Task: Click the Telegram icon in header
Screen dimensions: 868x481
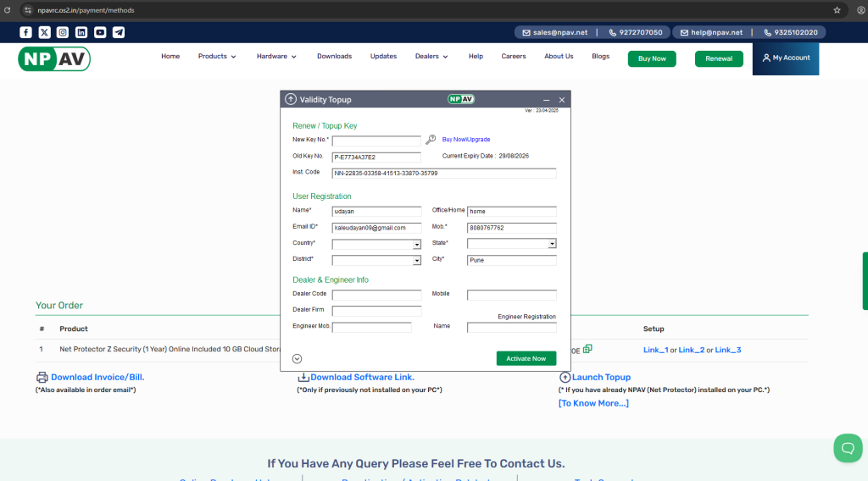Action: 119,32
